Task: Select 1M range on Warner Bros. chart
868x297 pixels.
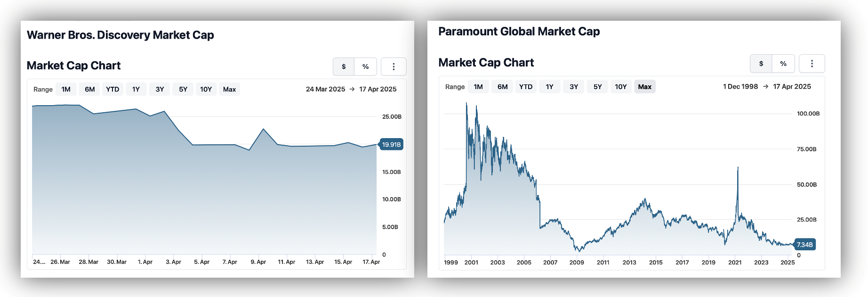Action: (x=66, y=89)
